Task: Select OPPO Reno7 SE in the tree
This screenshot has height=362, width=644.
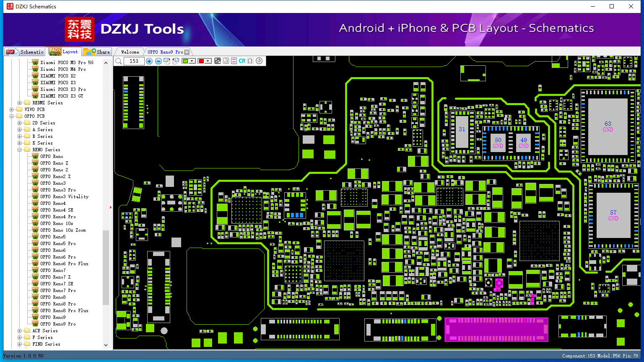Action: (57, 284)
